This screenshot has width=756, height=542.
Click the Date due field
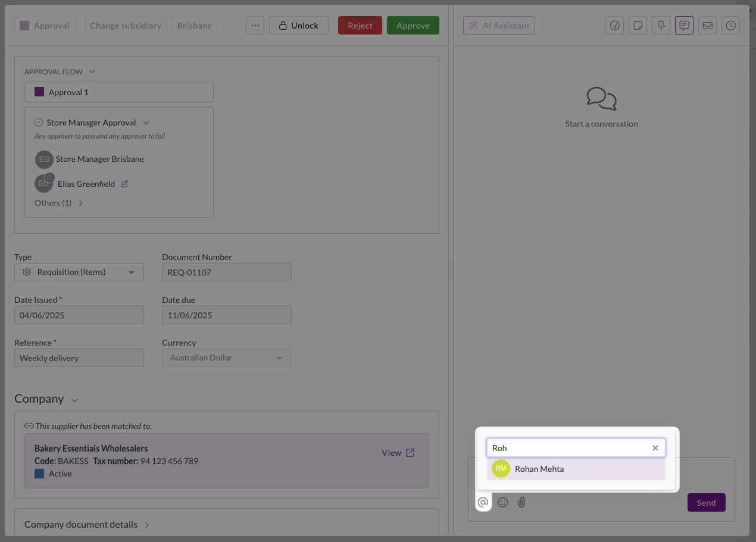point(227,315)
